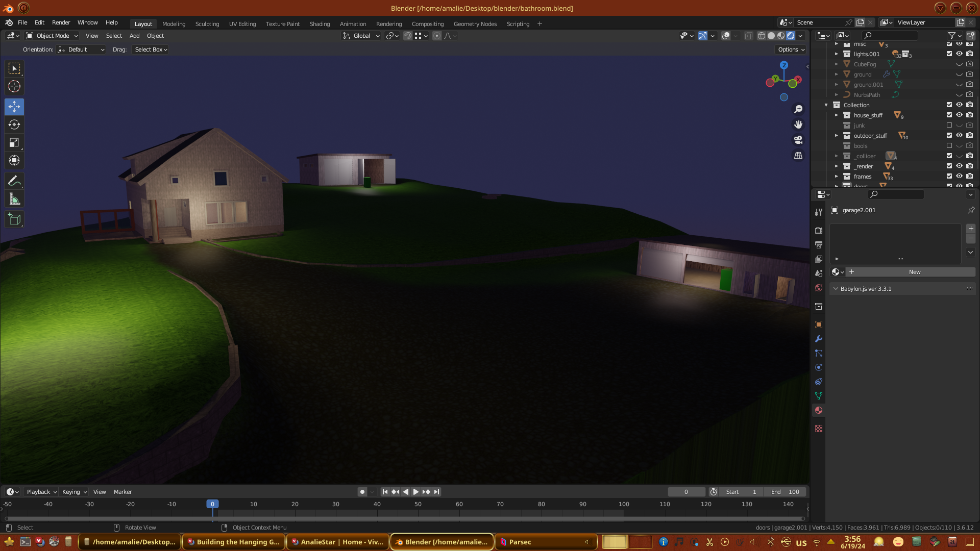Pick the Measure tool
This screenshot has width=980, height=551.
coord(14,199)
